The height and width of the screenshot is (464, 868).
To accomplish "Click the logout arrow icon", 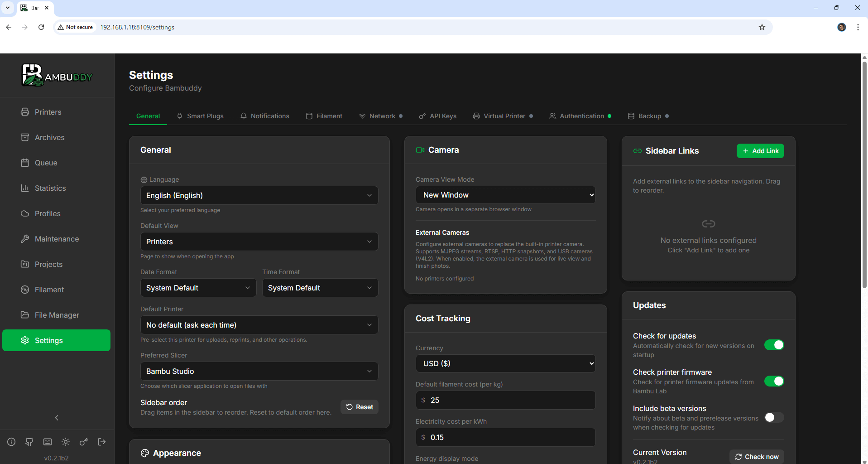I will click(x=102, y=442).
